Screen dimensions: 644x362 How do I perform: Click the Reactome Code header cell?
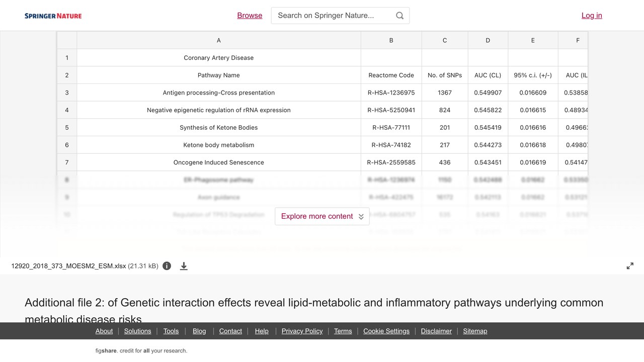391,75
